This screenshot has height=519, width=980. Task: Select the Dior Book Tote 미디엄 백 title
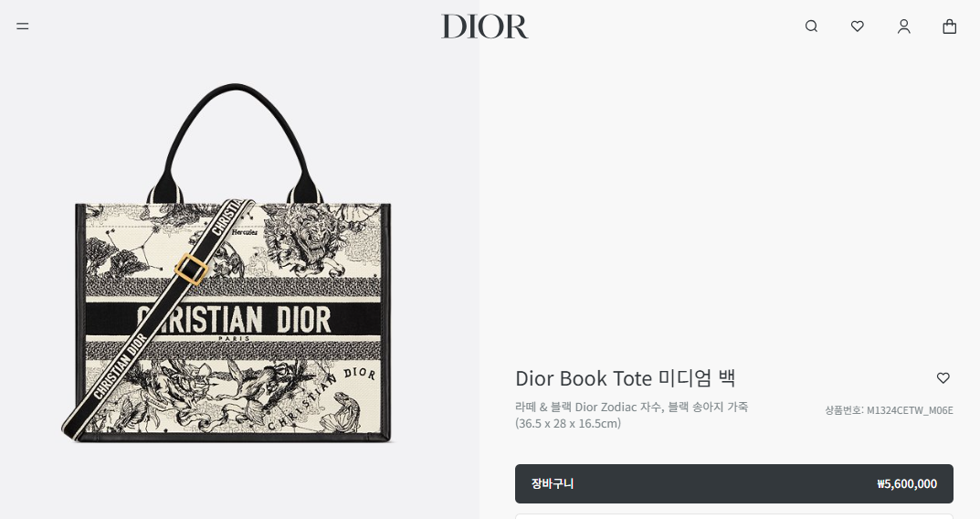(x=625, y=378)
